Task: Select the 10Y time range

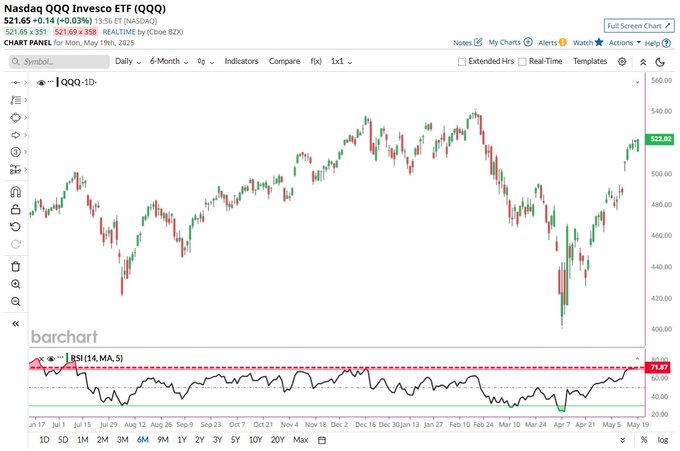Action: point(255,440)
